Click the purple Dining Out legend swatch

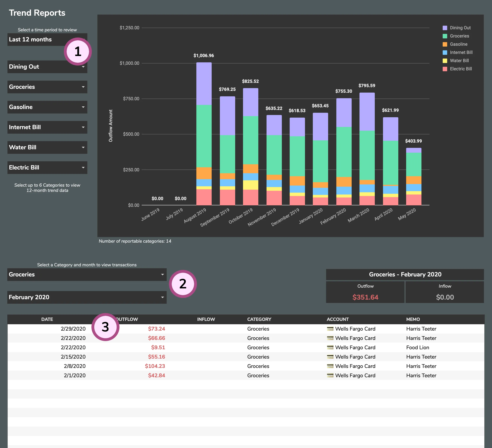pos(445,28)
